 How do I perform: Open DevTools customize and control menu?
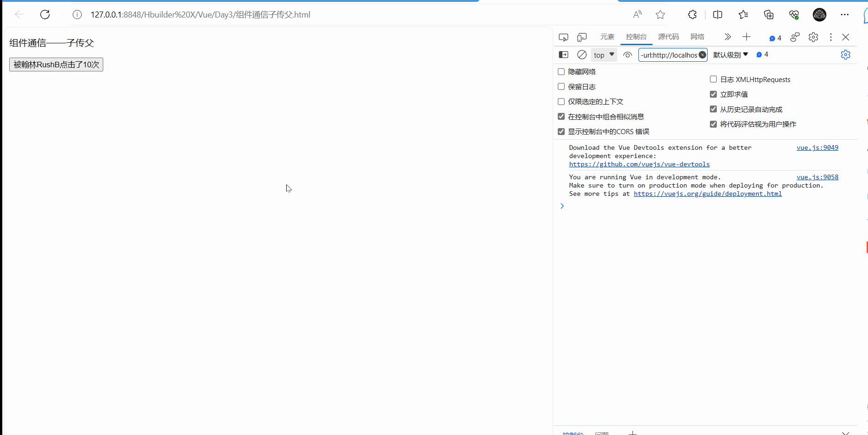click(x=831, y=37)
